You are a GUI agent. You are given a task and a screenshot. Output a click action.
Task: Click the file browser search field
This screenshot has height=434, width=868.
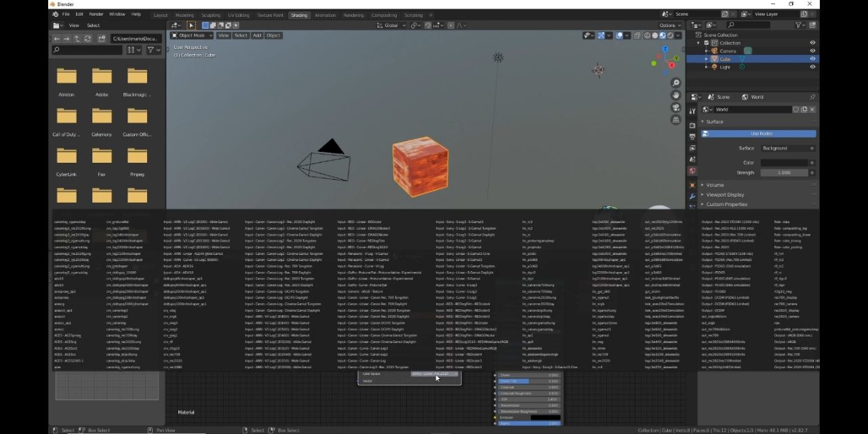[87, 50]
